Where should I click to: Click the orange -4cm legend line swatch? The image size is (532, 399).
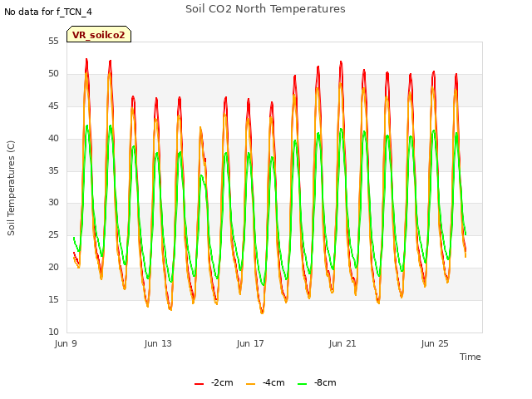[x=250, y=384]
